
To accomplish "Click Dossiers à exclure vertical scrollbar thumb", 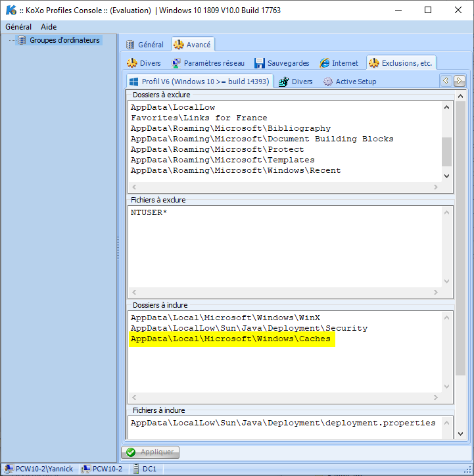I will point(446,152).
